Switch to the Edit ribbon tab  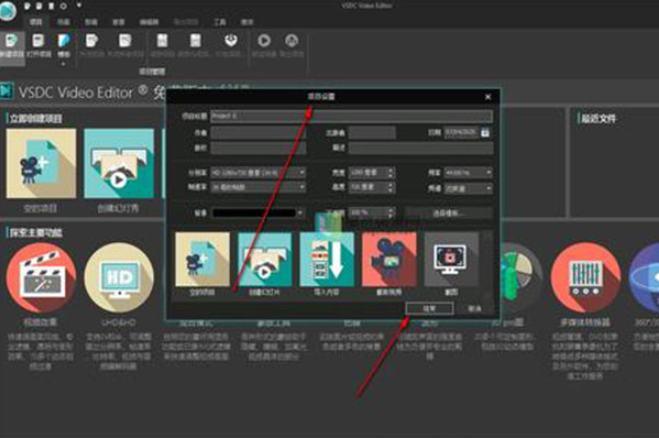(x=91, y=22)
